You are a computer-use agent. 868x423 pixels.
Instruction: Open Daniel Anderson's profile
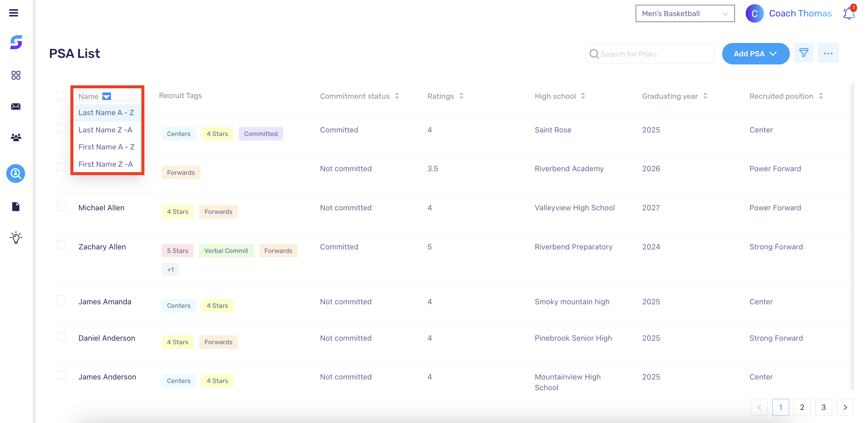click(107, 338)
